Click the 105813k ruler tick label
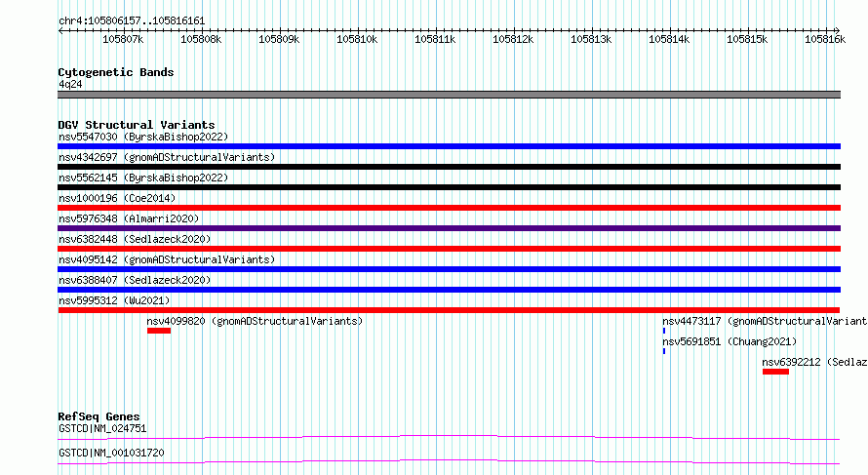Image resolution: width=868 pixels, height=475 pixels. [x=591, y=39]
